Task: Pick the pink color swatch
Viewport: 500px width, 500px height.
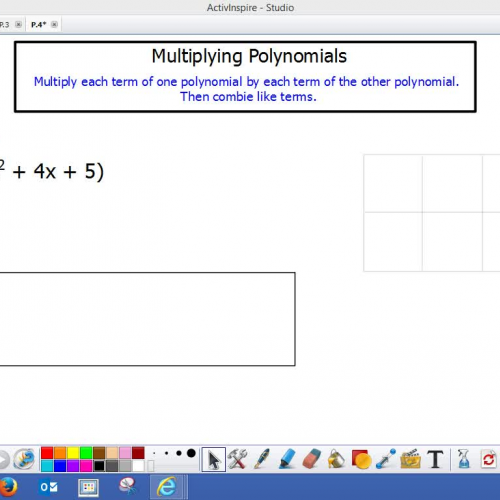Action: 125,453
